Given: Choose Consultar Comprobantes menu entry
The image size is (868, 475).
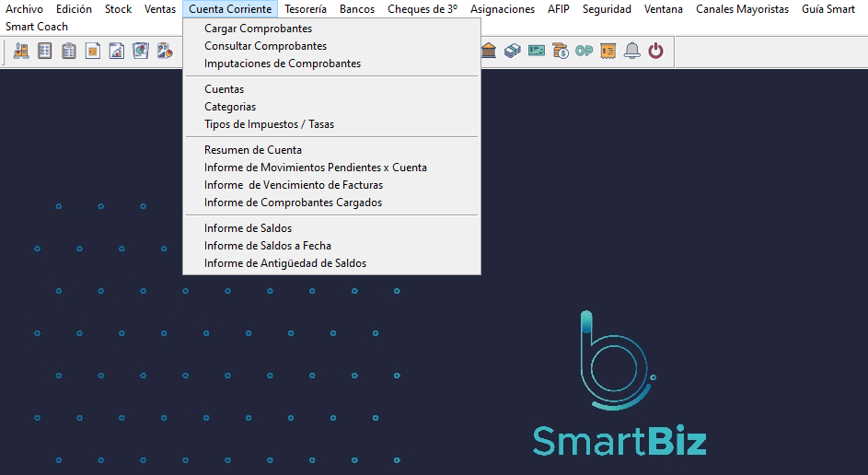Looking at the screenshot, I should point(265,46).
